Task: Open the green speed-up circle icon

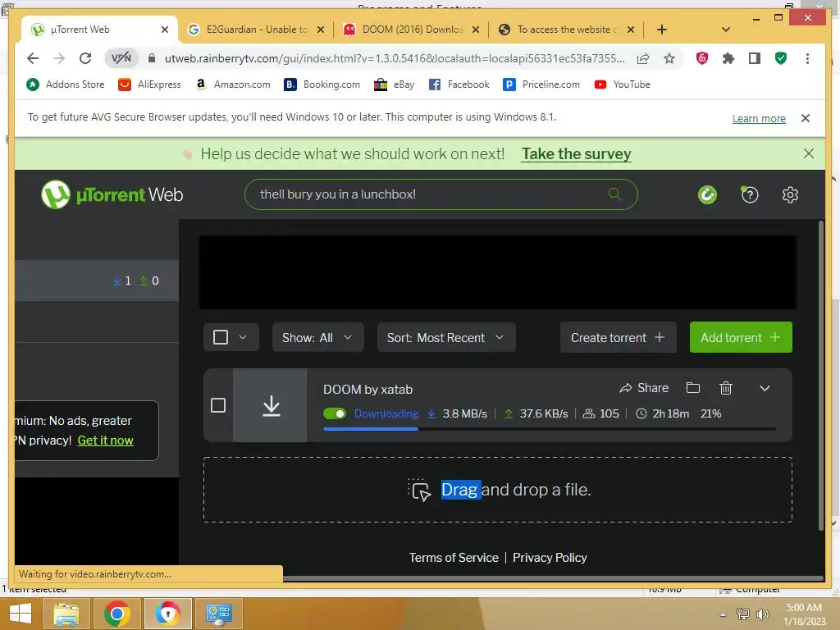Action: tap(707, 194)
